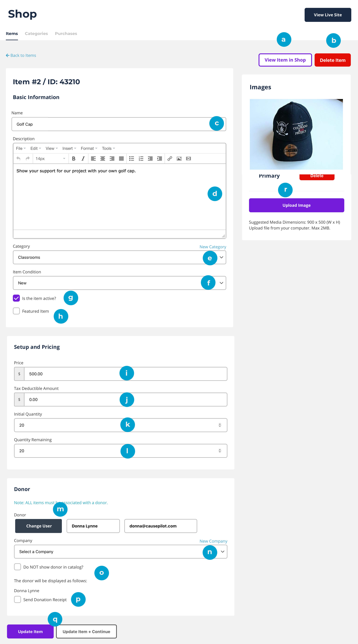Click the insert media video icon
Image resolution: width=358 pixels, height=644 pixels.
pyautogui.click(x=188, y=159)
